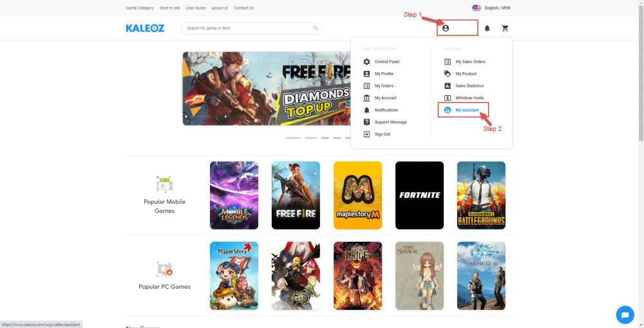This screenshot has height=328, width=644.
Task: Open the Contact Us link
Action: [244, 8]
